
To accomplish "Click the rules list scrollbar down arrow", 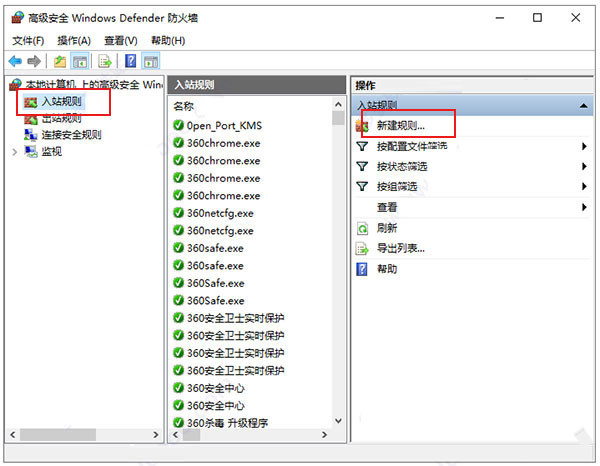I will coord(337,421).
